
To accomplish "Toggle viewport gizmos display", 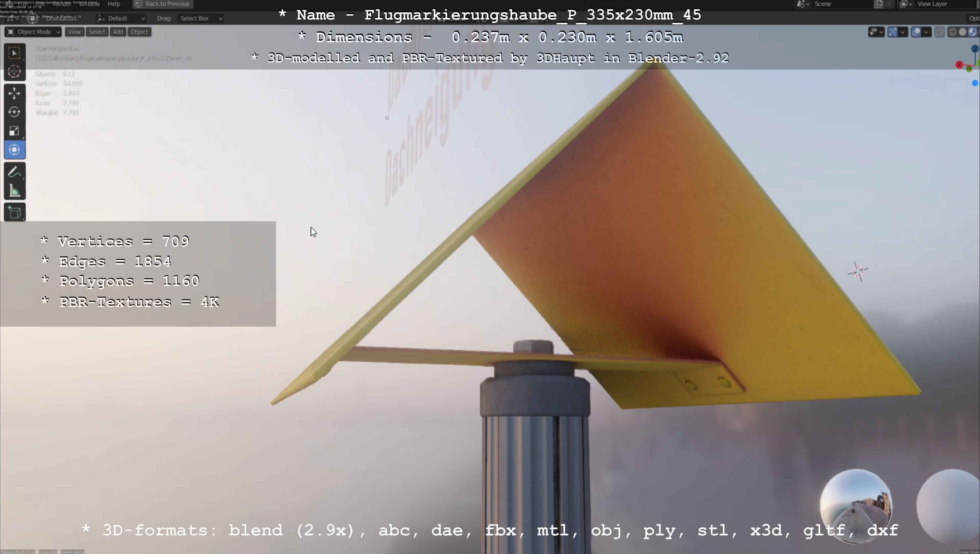I will (x=893, y=32).
